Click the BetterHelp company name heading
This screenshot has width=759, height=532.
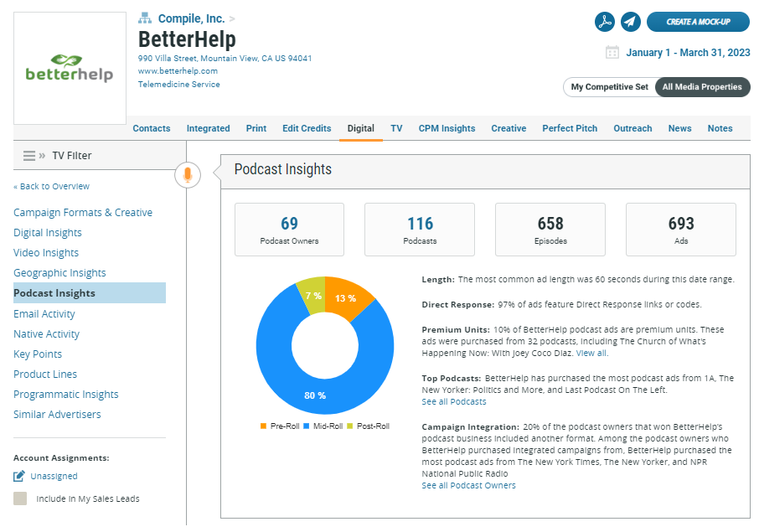click(187, 39)
